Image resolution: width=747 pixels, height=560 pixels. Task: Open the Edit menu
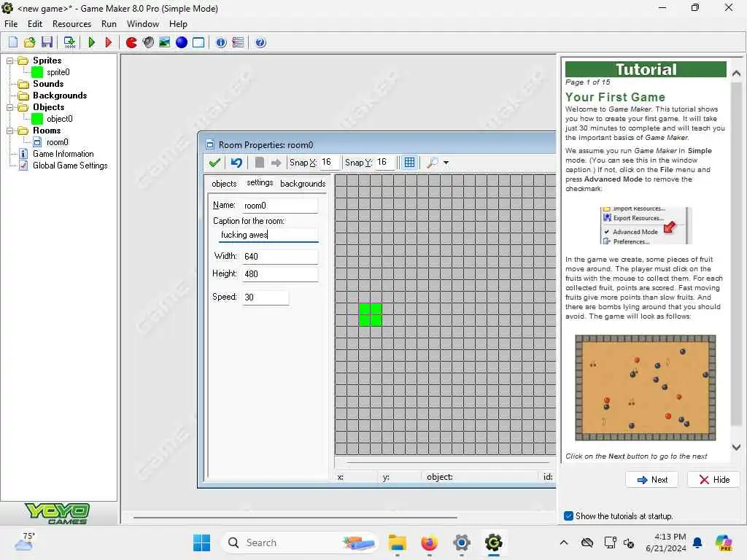(35, 24)
